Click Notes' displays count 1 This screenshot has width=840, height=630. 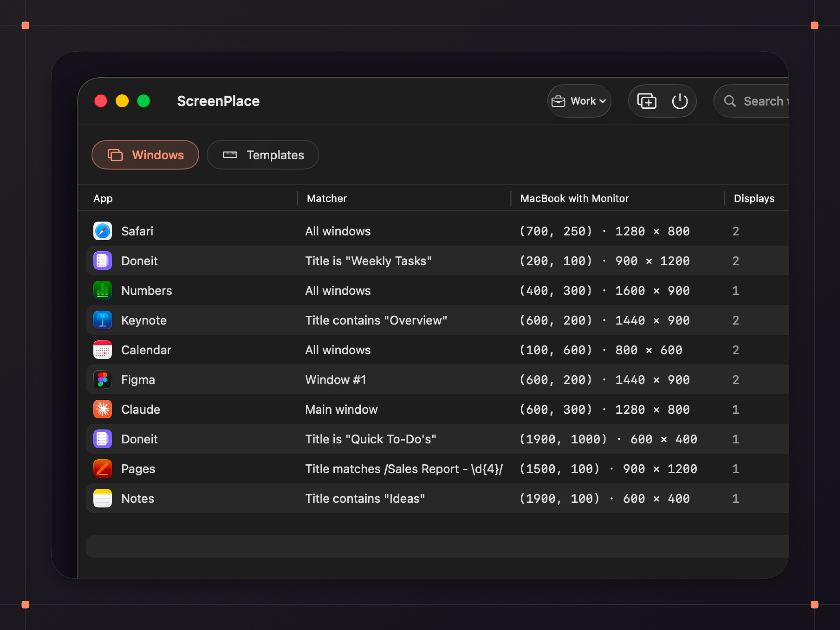[x=736, y=498]
